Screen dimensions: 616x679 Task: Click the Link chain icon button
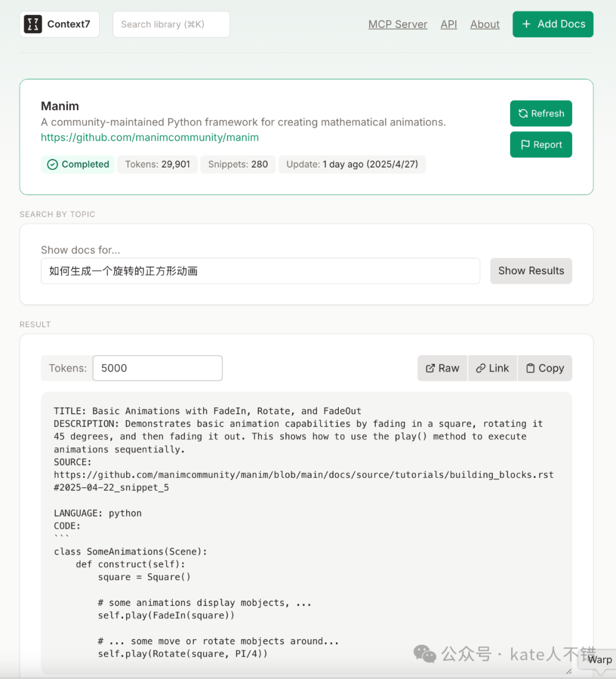click(493, 368)
